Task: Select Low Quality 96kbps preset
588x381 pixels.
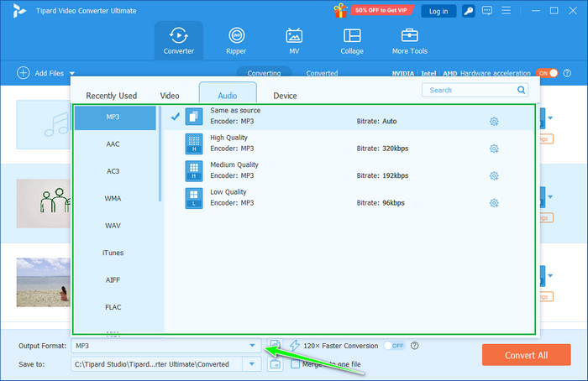Action: [x=349, y=198]
